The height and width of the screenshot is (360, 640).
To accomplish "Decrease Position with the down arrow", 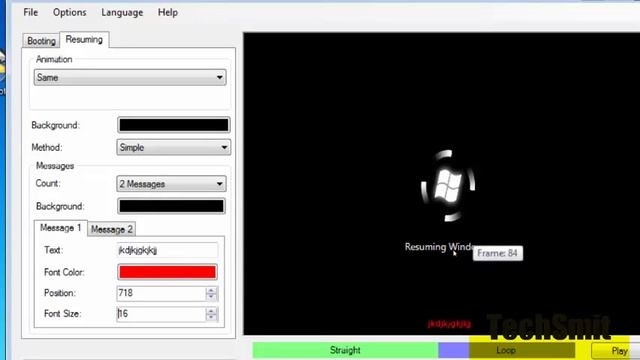I will 211,297.
